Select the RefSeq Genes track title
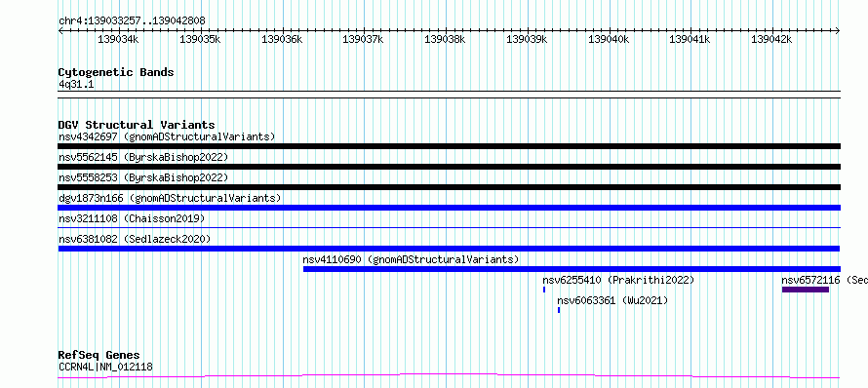This screenshot has height=388, width=868. [99, 356]
